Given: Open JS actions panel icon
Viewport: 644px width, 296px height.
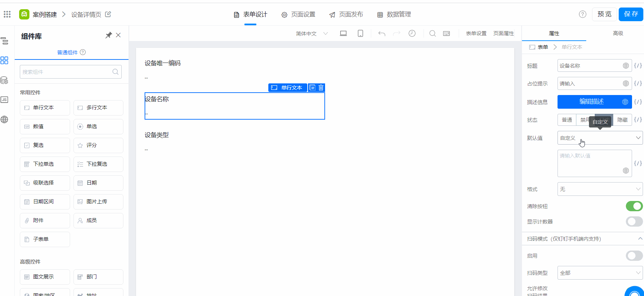Looking at the screenshot, I should pyautogui.click(x=4, y=100).
